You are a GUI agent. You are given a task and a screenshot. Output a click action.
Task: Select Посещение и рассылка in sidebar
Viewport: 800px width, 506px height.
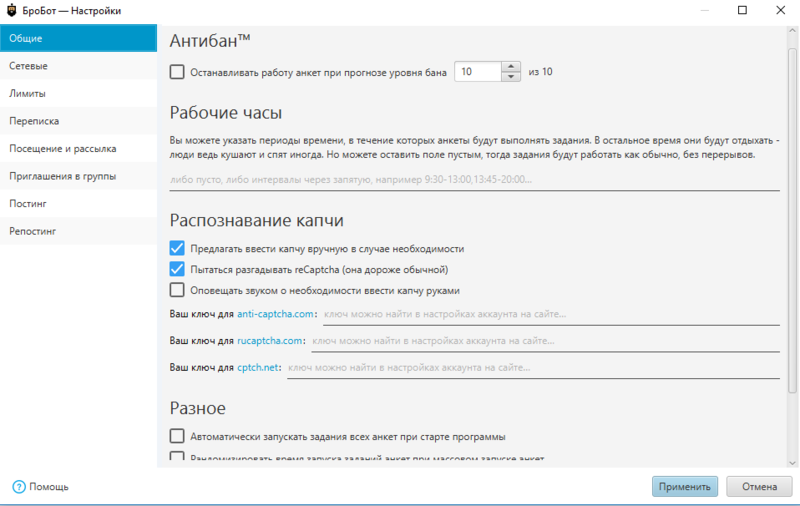click(63, 148)
